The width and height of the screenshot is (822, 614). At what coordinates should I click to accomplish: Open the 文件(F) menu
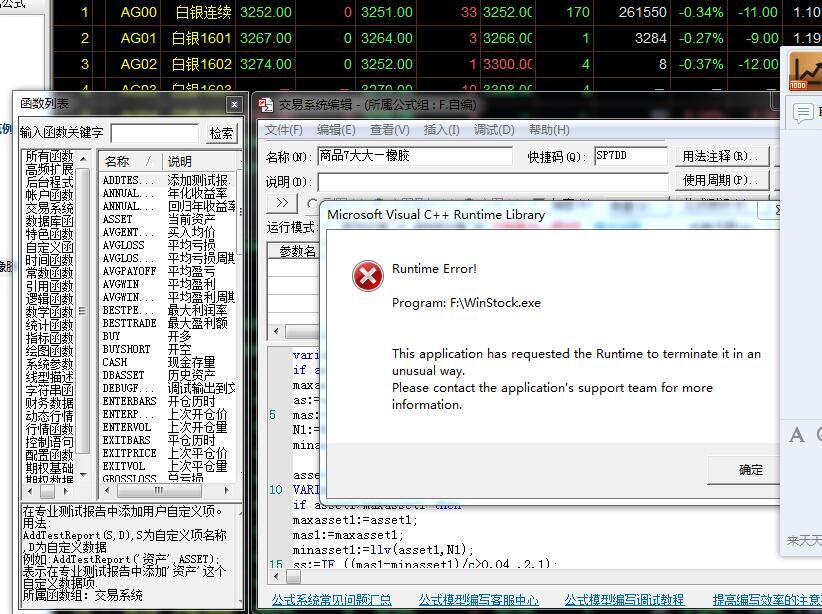pyautogui.click(x=284, y=130)
